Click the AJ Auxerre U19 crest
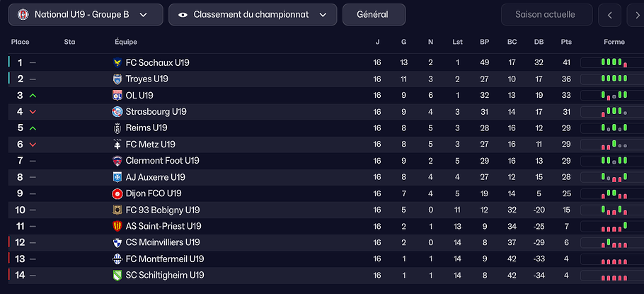 click(117, 177)
